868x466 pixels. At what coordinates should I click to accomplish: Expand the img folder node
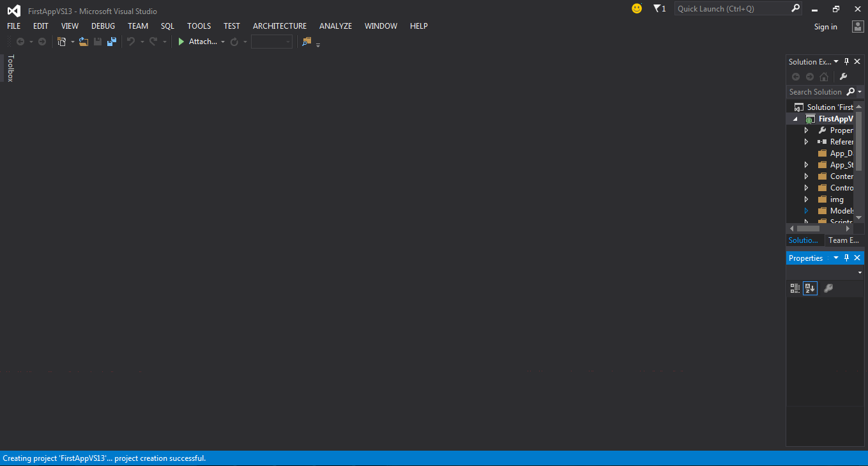point(806,199)
